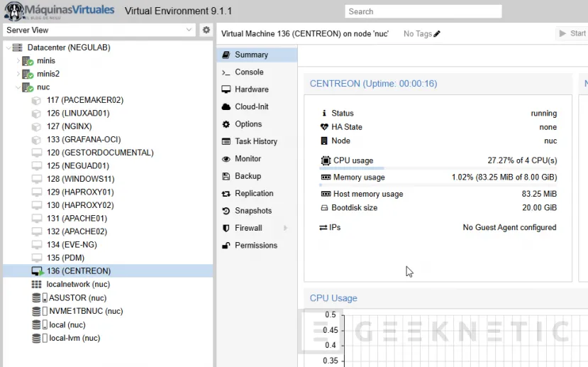The width and height of the screenshot is (588, 367).
Task: Select 129 (HAPROXY01) in tree
Action: tap(108, 192)
